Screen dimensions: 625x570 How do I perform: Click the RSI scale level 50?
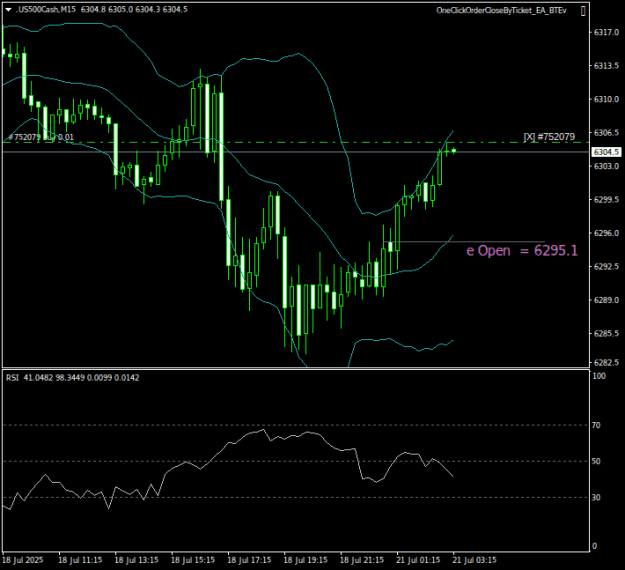(596, 461)
